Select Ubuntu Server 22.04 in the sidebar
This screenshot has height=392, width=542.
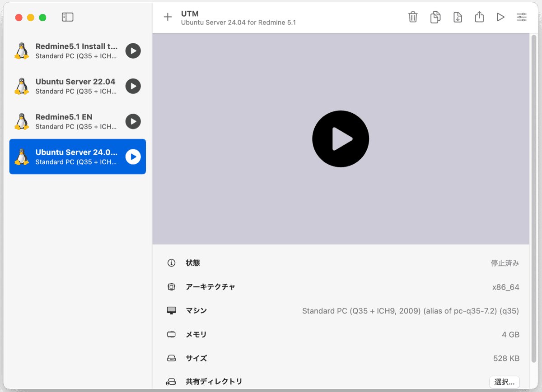tap(75, 86)
